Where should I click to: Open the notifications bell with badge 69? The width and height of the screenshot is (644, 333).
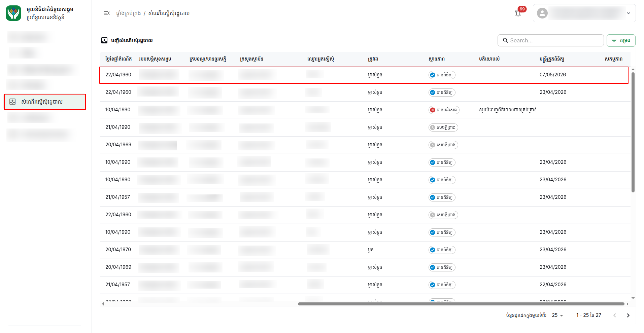[518, 13]
